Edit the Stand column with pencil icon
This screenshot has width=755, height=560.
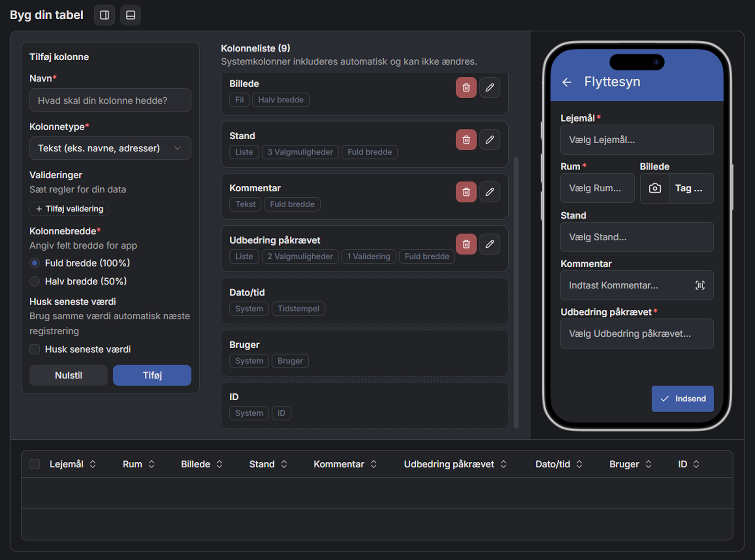pos(490,140)
